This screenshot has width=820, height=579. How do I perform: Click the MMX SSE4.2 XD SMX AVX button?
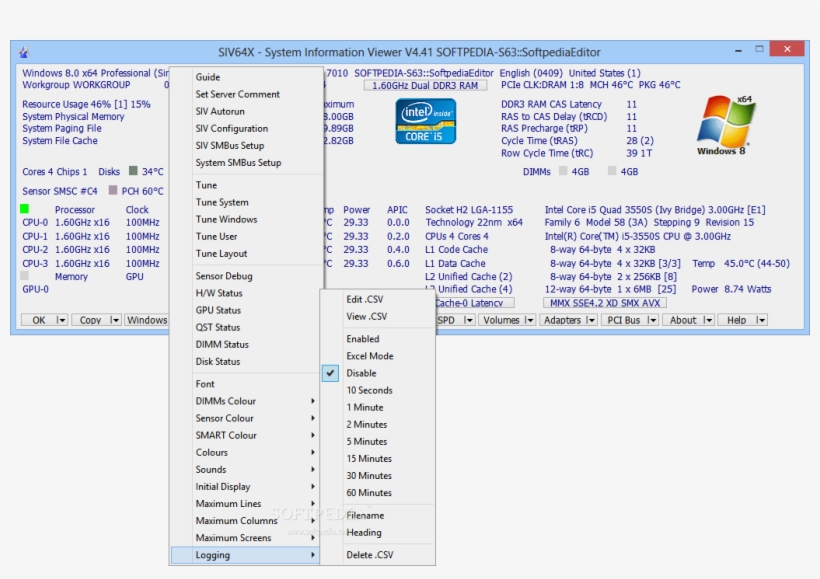[x=605, y=303]
